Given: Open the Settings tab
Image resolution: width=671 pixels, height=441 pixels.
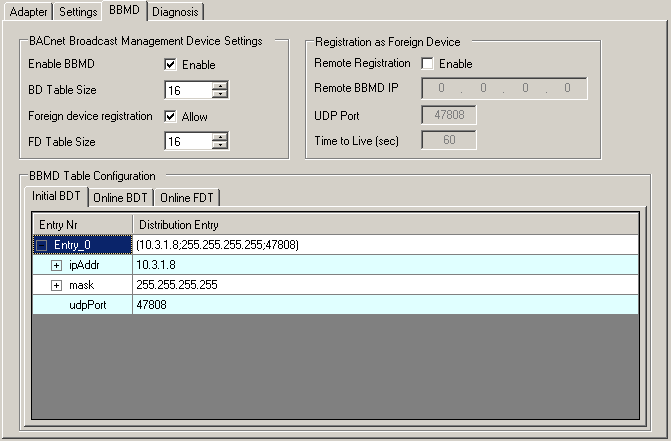Looking at the screenshot, I should 78,12.
